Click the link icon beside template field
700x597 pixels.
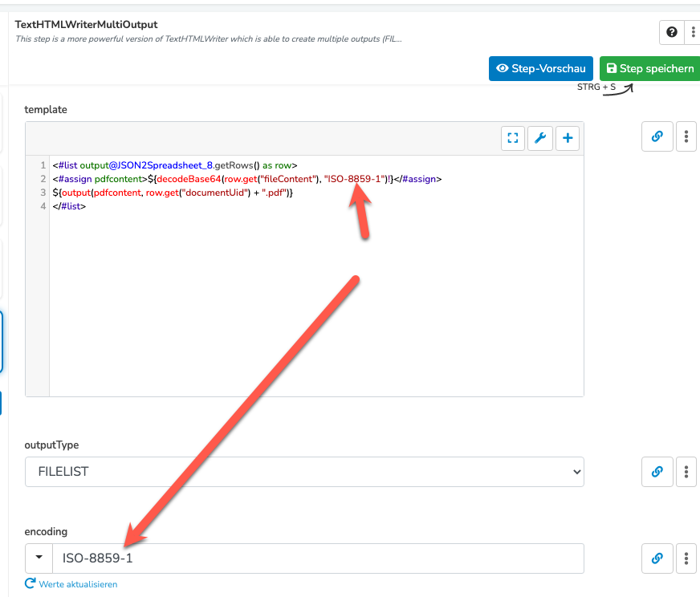coord(657,136)
